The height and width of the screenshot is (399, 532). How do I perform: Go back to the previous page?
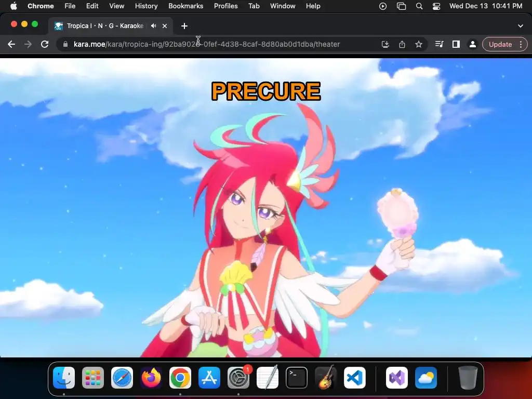(x=11, y=44)
